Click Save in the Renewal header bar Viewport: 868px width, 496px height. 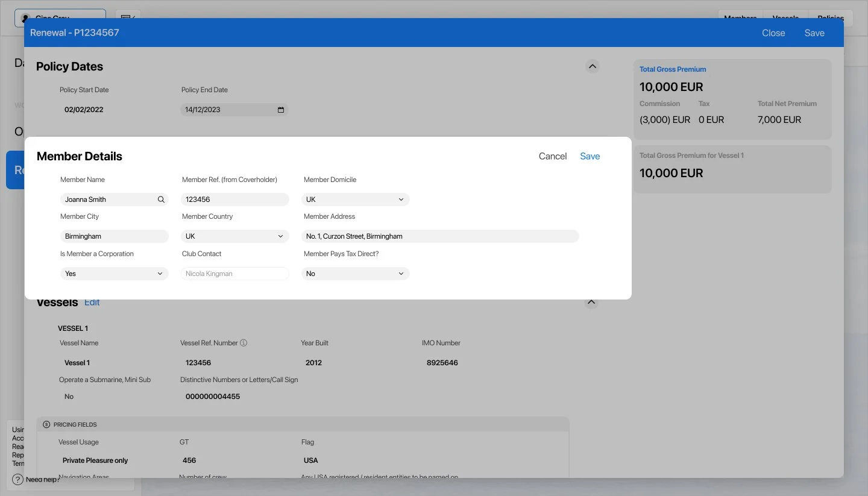coord(814,33)
